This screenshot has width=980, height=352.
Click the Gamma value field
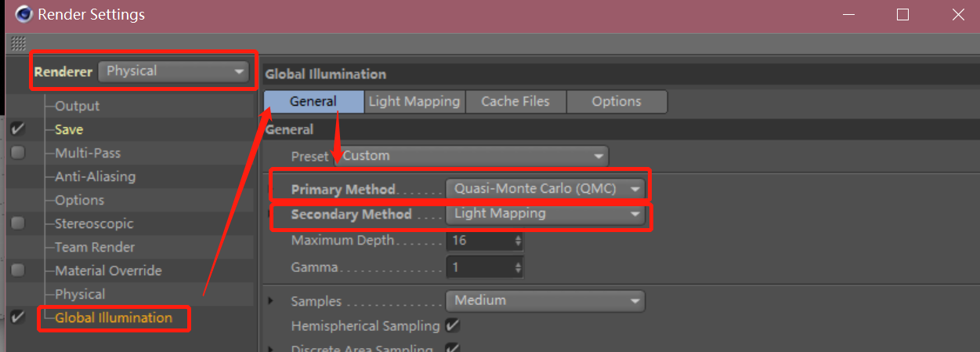tap(479, 267)
